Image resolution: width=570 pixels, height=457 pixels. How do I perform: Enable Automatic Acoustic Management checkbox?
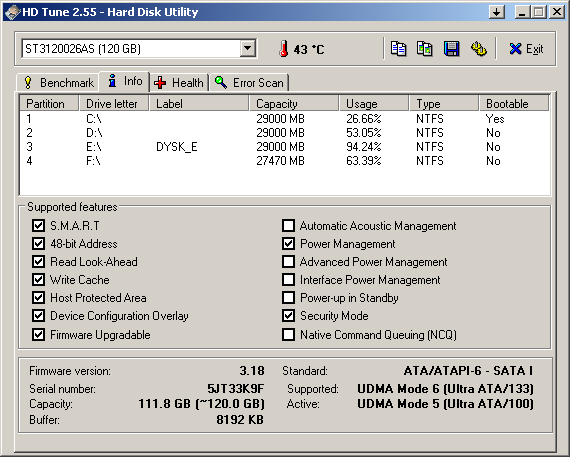coord(288,225)
